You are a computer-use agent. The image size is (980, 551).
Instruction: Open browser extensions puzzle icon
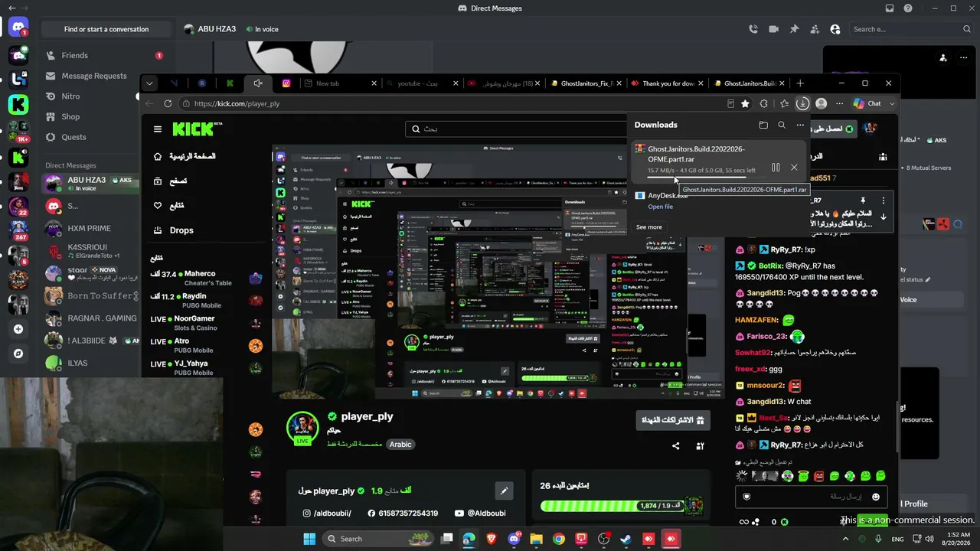pyautogui.click(x=764, y=103)
